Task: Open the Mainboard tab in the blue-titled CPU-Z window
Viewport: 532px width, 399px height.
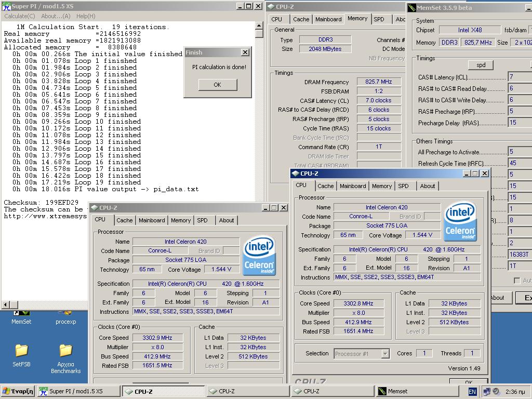Action: (353, 186)
